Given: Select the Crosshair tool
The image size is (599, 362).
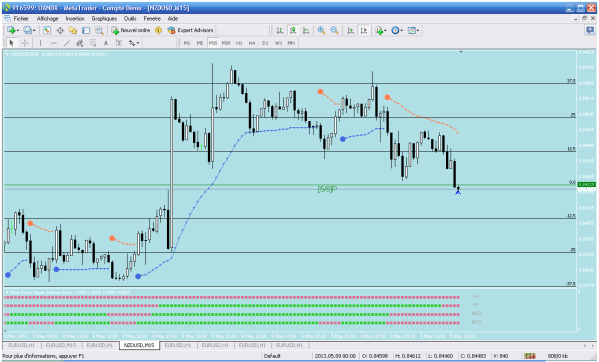Looking at the screenshot, I should click(x=25, y=43).
